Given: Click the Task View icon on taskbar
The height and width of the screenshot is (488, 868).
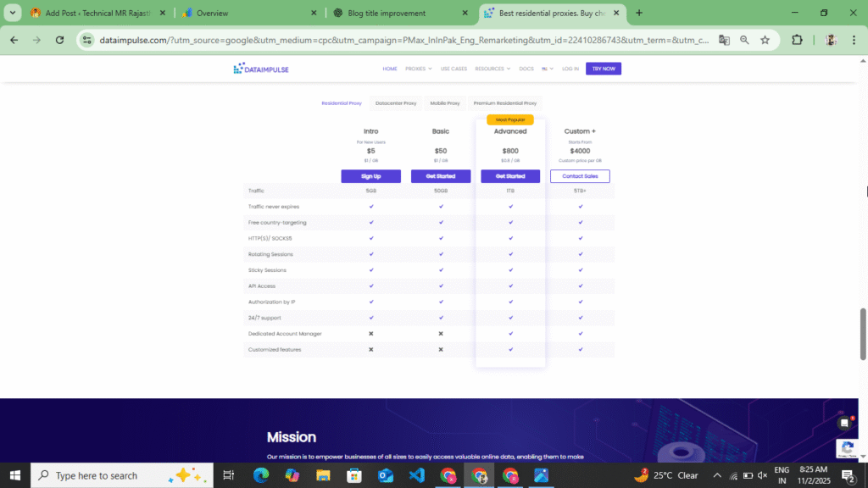Looking at the screenshot, I should point(228,475).
